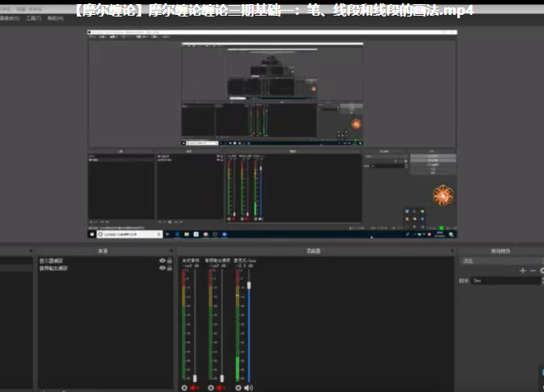544x392 pixels.
Task: Toggle visibility of 显示器捕获 source
Action: tap(162, 261)
